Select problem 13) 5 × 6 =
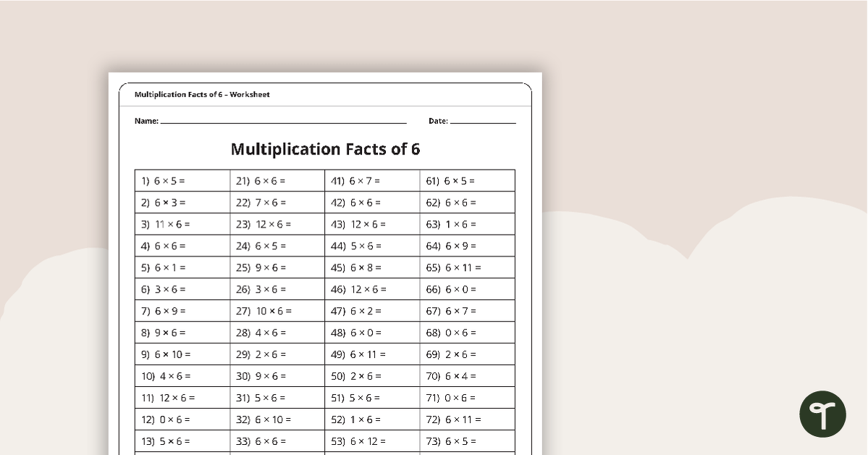 pos(166,441)
